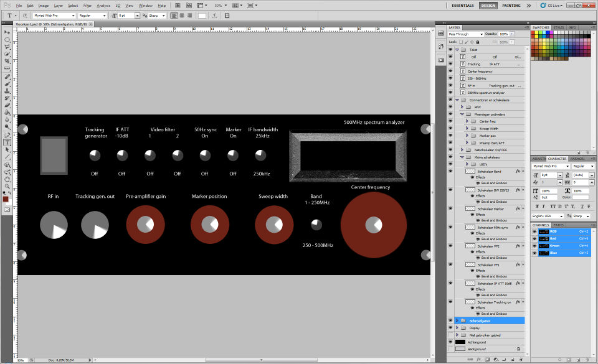Screen dimensions: 598x364
Task: Select the Crop tool
Action: [x=7, y=62]
